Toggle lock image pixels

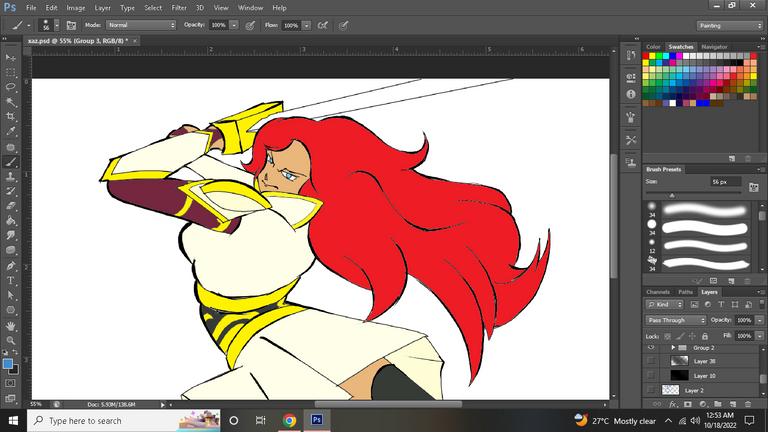click(x=680, y=336)
